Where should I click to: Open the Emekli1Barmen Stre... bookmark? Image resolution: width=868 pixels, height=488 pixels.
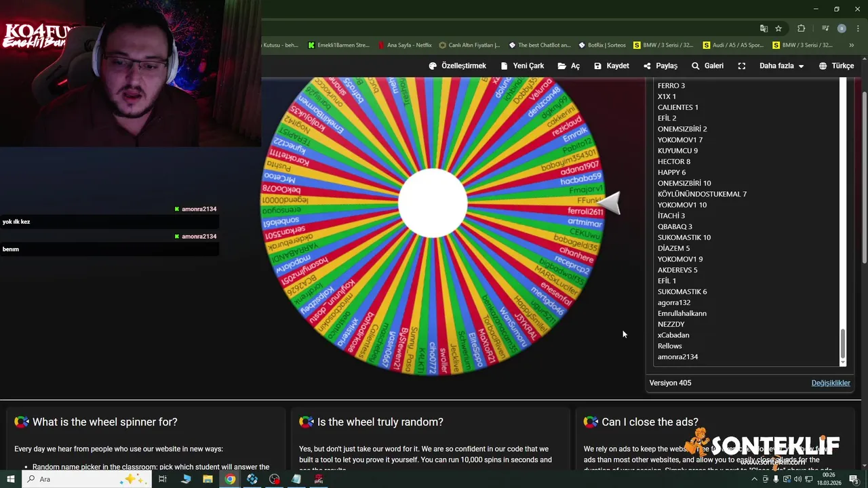click(338, 45)
